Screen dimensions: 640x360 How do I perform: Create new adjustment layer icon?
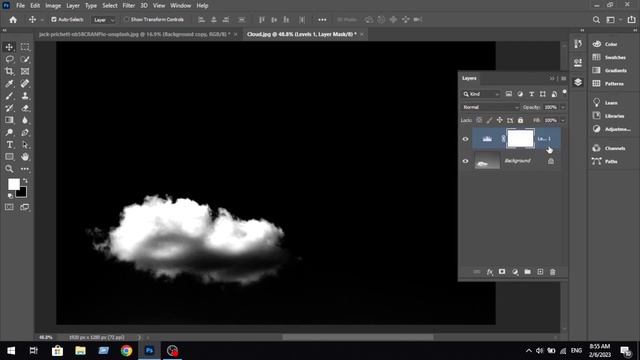515,272
